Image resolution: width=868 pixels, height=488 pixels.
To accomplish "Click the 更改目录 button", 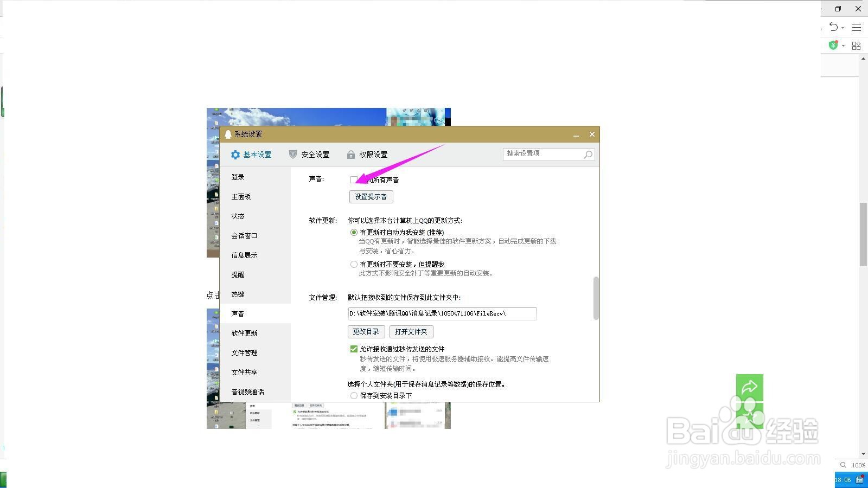I will [366, 332].
